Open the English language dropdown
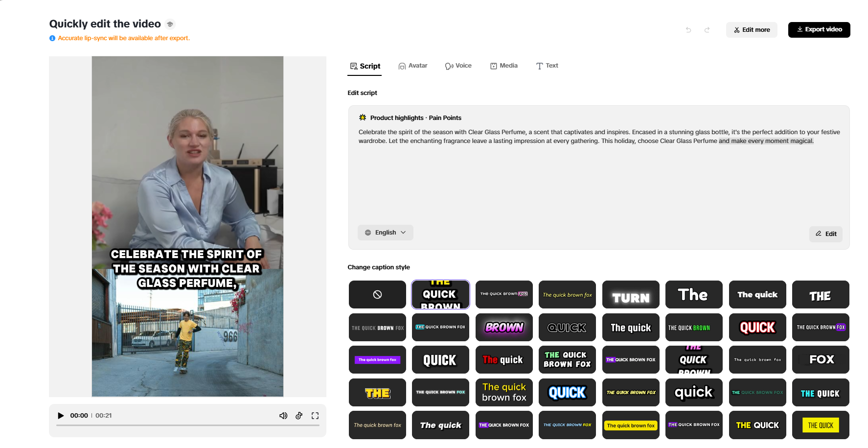 (386, 233)
